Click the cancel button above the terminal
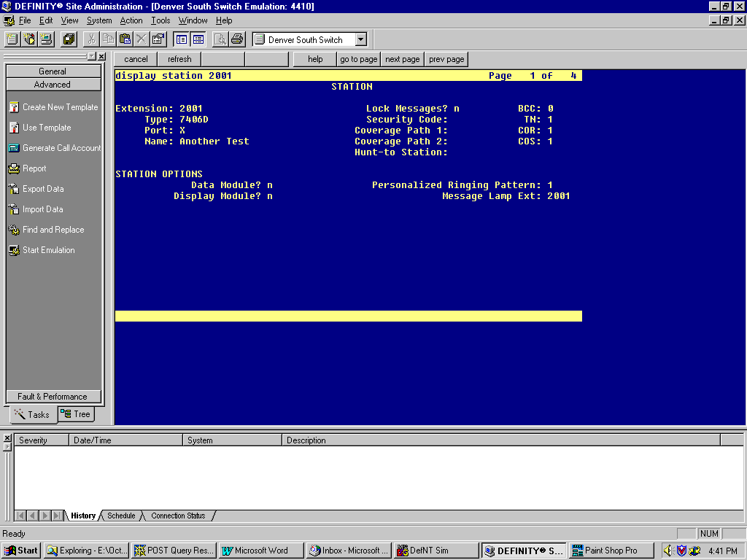 [x=136, y=59]
